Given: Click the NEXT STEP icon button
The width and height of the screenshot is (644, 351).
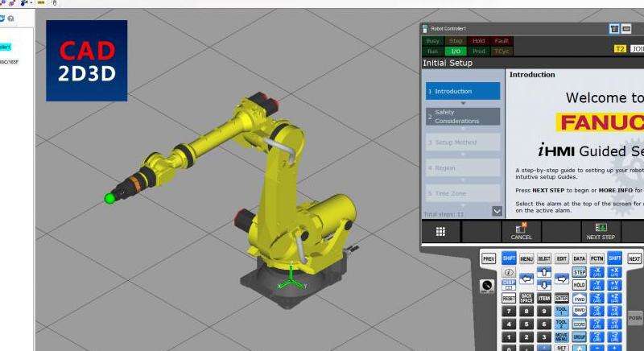Looking at the screenshot, I should [x=601, y=232].
